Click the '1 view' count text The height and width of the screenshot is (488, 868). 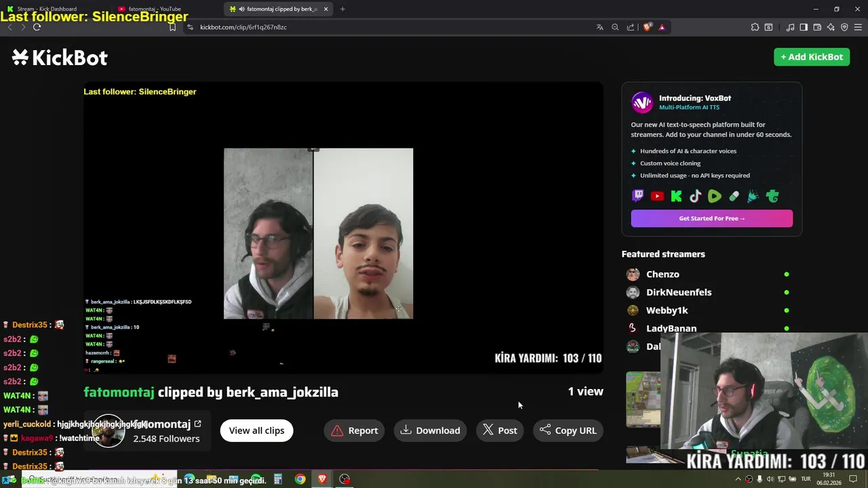point(585,391)
